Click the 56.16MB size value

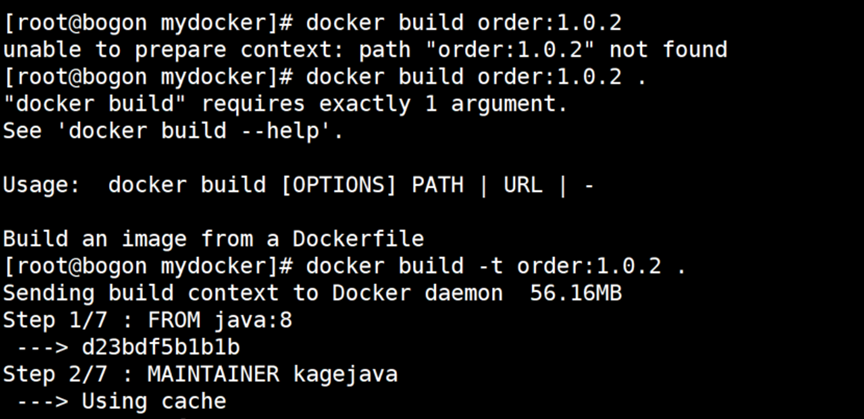(x=576, y=293)
